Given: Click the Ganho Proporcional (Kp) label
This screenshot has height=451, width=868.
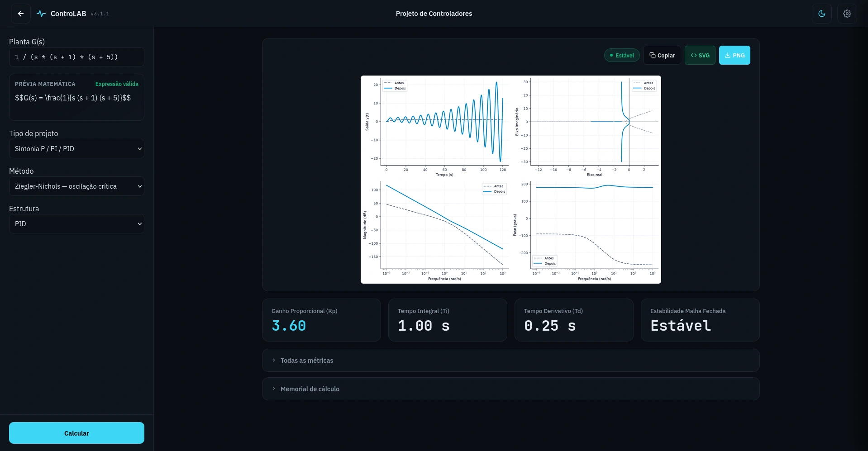Looking at the screenshot, I should [x=304, y=311].
